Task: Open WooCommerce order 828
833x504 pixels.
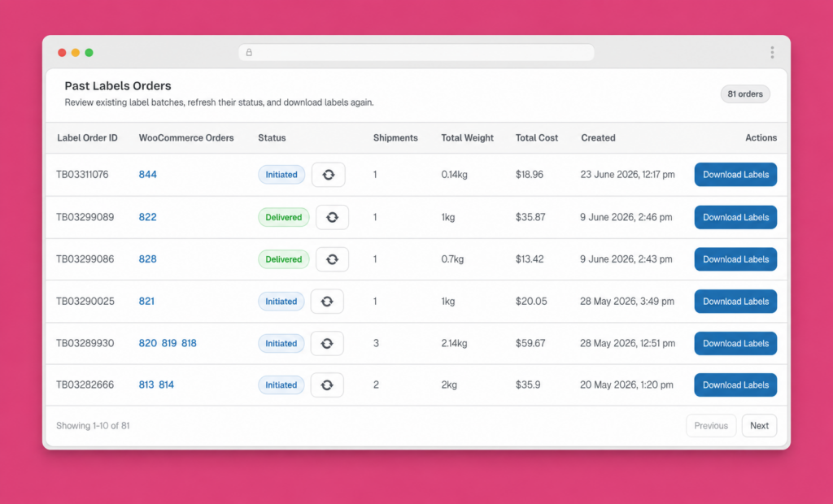Action: [148, 259]
